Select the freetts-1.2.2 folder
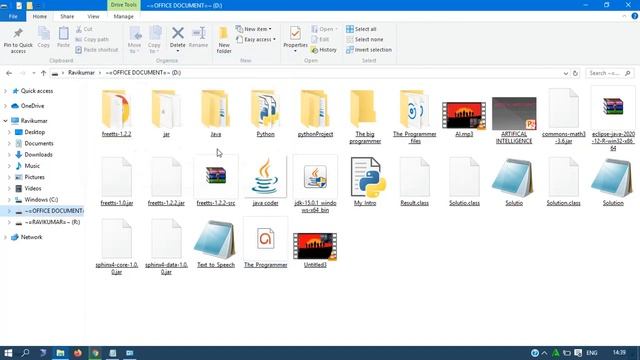The height and width of the screenshot is (360, 640). (x=116, y=113)
